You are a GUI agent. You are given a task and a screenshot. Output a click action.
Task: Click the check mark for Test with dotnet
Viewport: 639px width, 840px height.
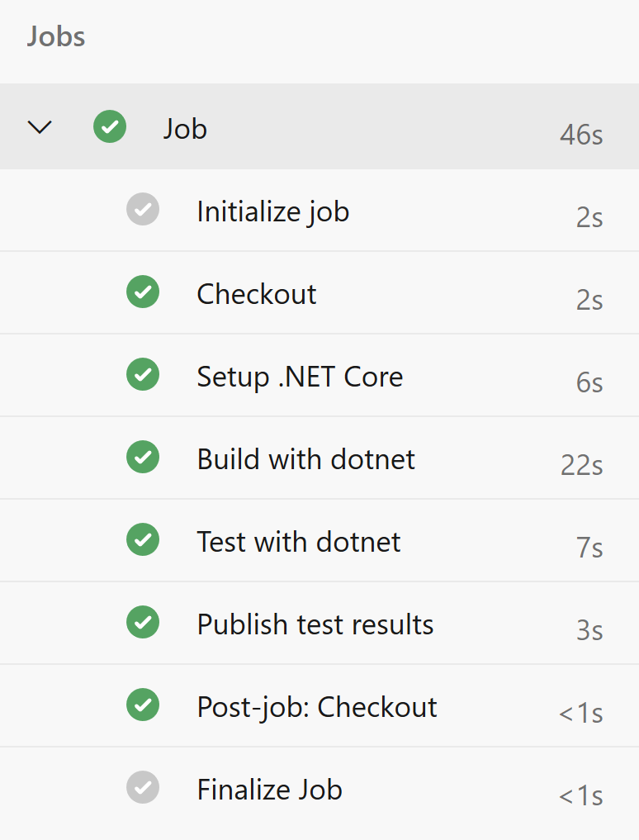[x=143, y=540]
